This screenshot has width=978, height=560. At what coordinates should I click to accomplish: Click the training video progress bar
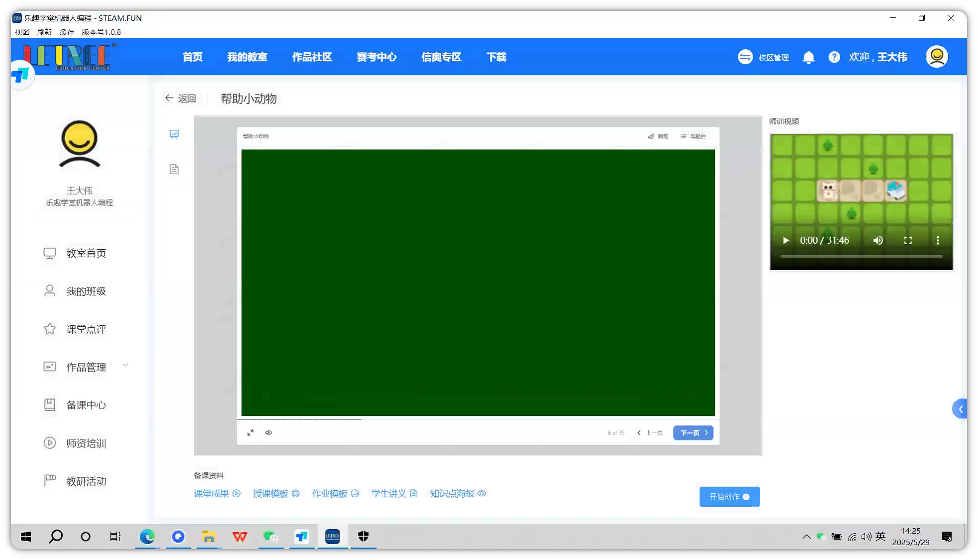pos(861,257)
